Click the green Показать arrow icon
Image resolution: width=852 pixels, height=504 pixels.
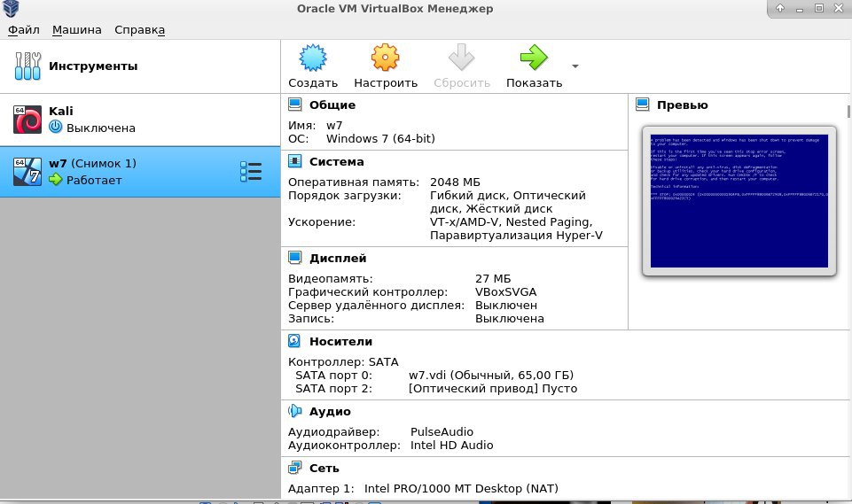point(534,58)
